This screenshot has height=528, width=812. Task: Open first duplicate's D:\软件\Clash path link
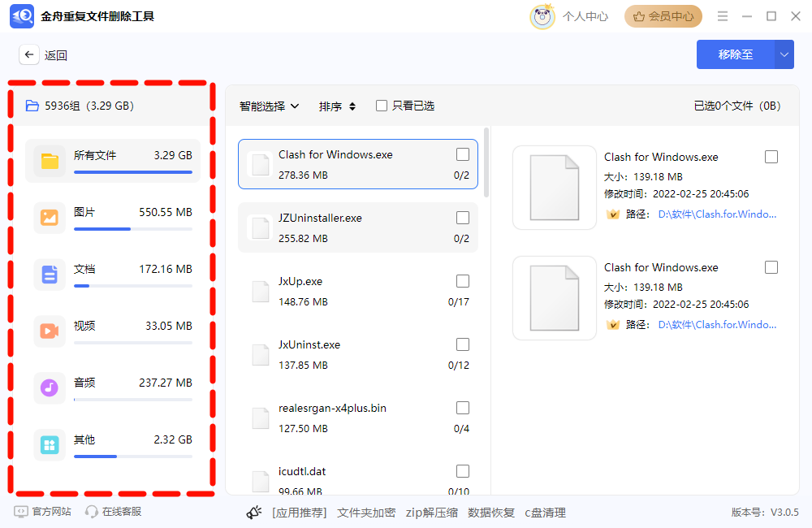pyautogui.click(x=717, y=214)
